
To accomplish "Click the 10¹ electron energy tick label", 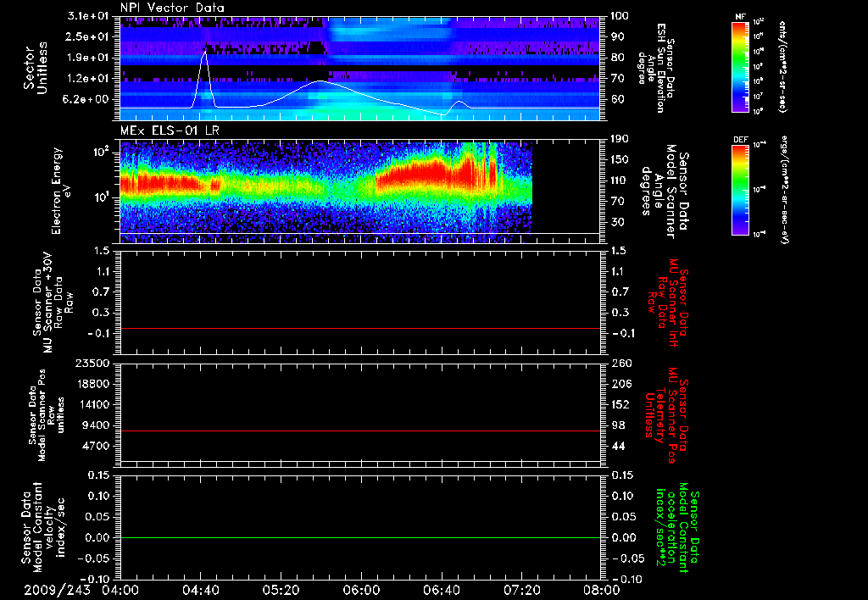I will pos(101,197).
